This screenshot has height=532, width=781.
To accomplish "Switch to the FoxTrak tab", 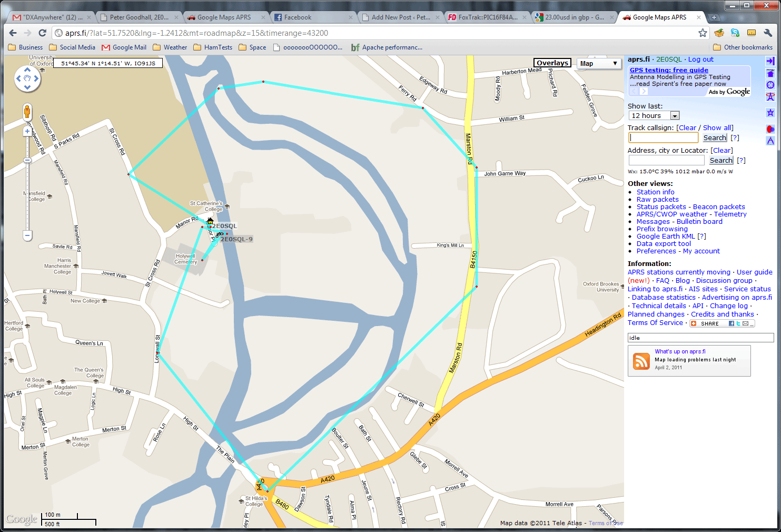I will click(488, 17).
